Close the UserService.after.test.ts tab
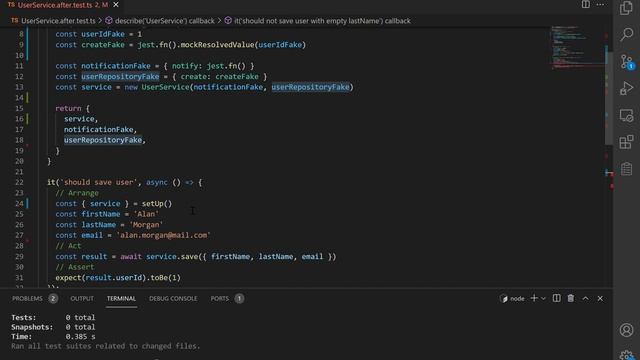The image size is (640, 360). point(116,5)
